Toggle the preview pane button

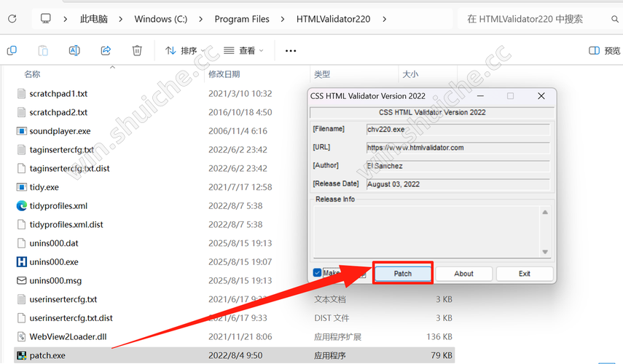tap(604, 50)
